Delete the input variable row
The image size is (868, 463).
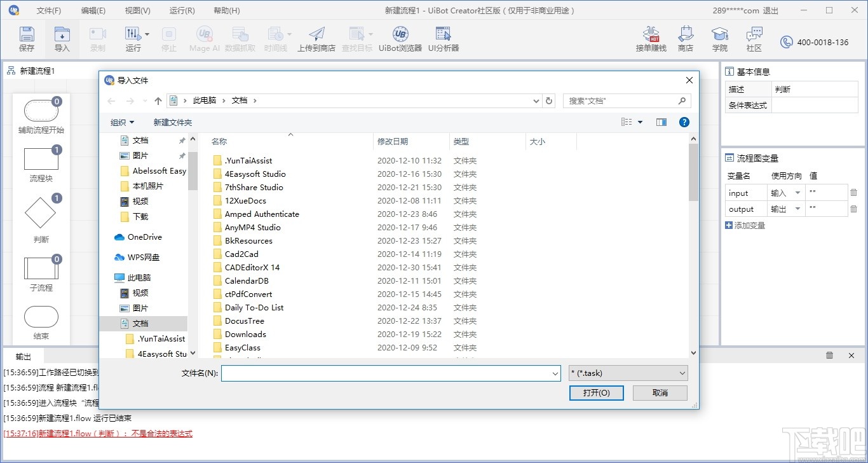[x=853, y=193]
